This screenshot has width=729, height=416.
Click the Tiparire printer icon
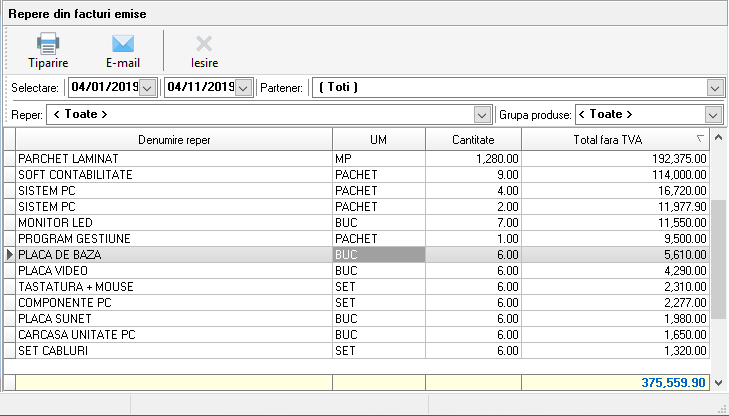point(48,43)
